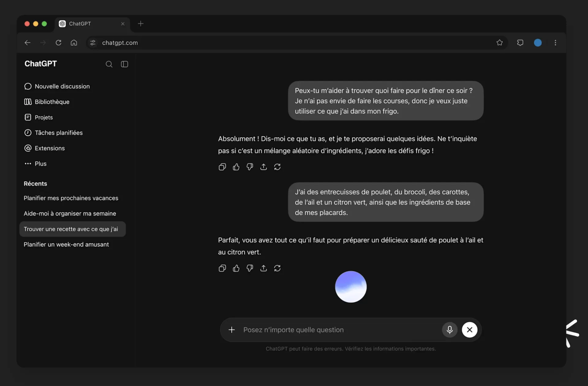
Task: Open the browser extensions icon
Action: coord(520,43)
